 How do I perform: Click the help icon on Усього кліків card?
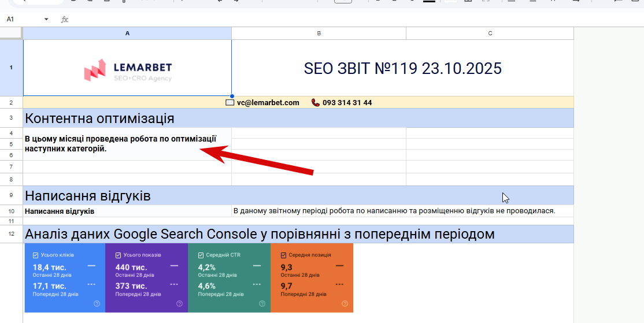pos(97,304)
